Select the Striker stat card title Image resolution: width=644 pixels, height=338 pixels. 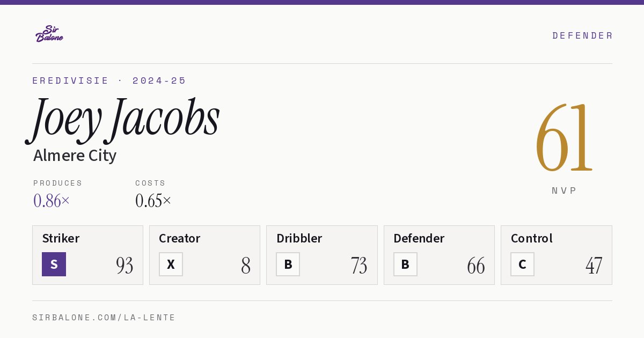pyautogui.click(x=61, y=238)
